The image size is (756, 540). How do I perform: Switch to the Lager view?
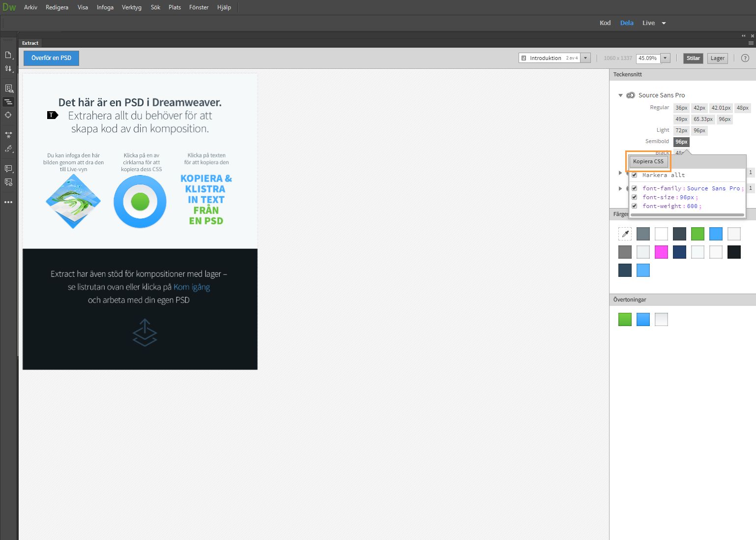717,58
